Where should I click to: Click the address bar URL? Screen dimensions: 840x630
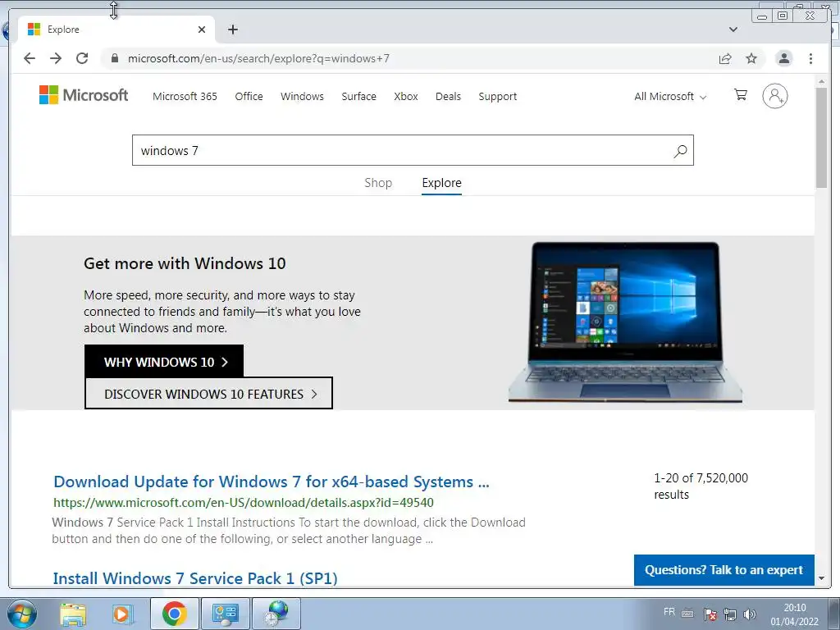pyautogui.click(x=258, y=58)
